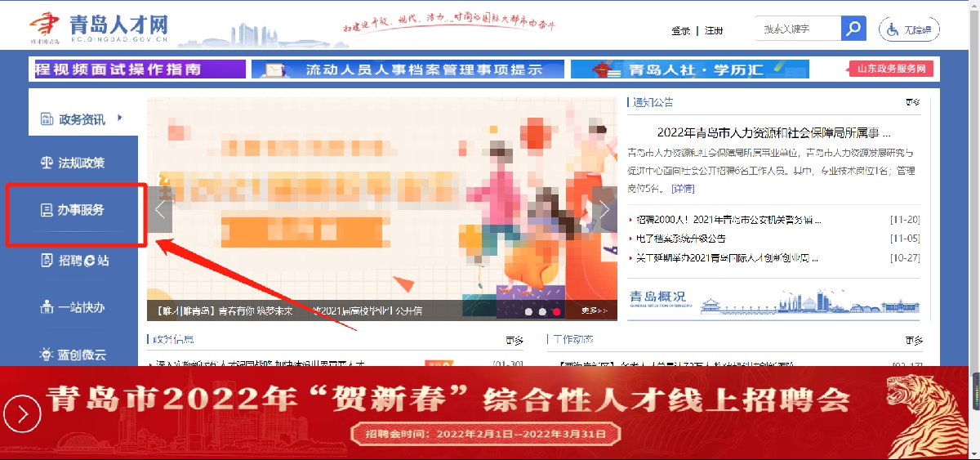Image resolution: width=980 pixels, height=460 pixels.
Task: Click 更多>> on the carousel caption
Action: click(595, 310)
